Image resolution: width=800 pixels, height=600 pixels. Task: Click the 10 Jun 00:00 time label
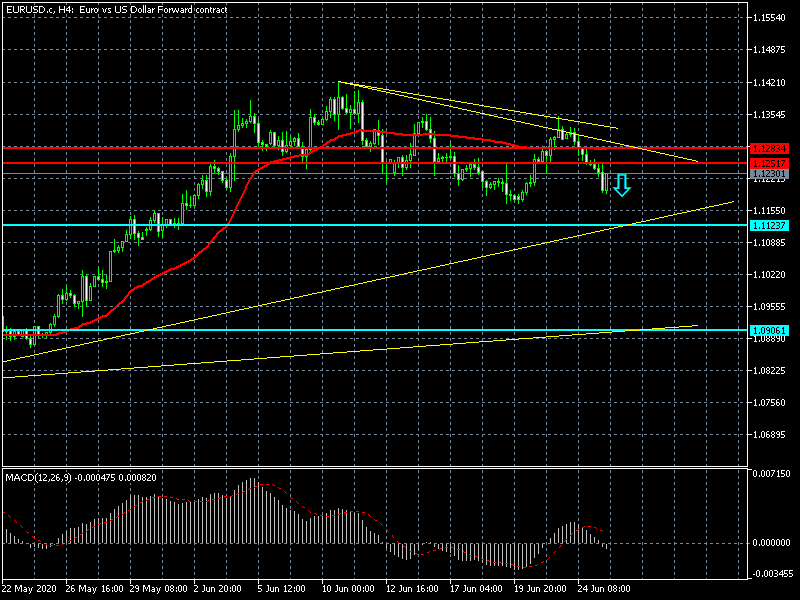click(x=348, y=589)
